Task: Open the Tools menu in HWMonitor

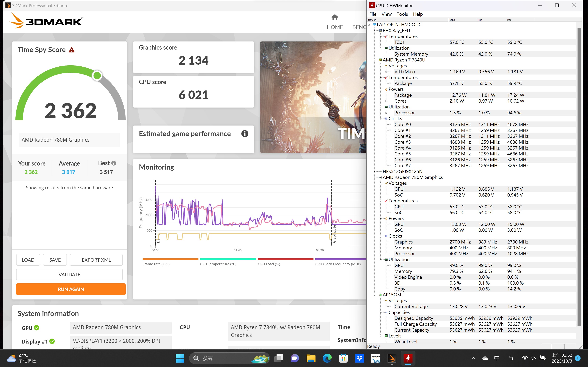Action: click(402, 14)
